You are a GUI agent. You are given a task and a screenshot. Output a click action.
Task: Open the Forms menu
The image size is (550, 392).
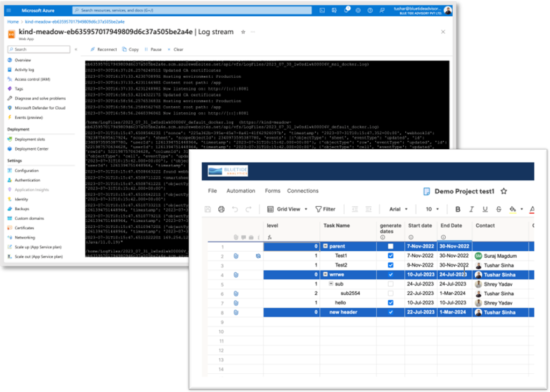click(273, 191)
